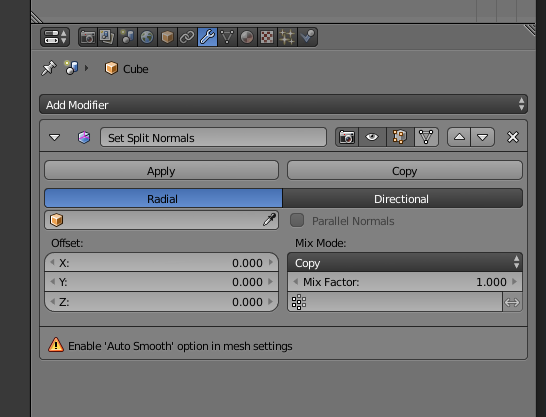The height and width of the screenshot is (417, 546).
Task: Click the Copy modifier button
Action: [x=405, y=171]
